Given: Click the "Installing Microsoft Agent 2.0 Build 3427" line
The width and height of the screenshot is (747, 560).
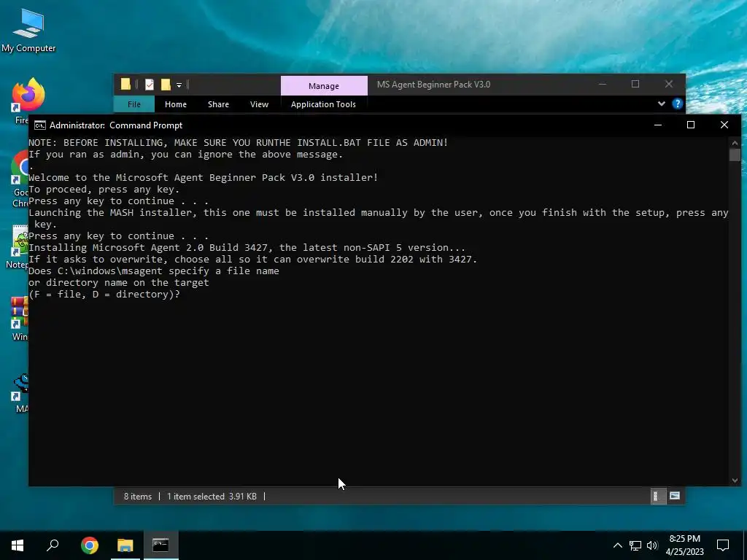Looking at the screenshot, I should tap(247, 248).
